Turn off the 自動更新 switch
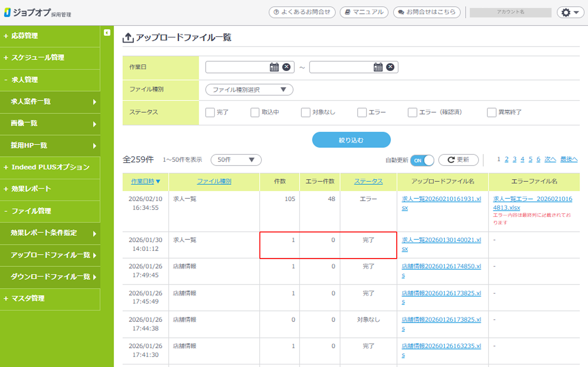The height and width of the screenshot is (367, 588). click(422, 160)
